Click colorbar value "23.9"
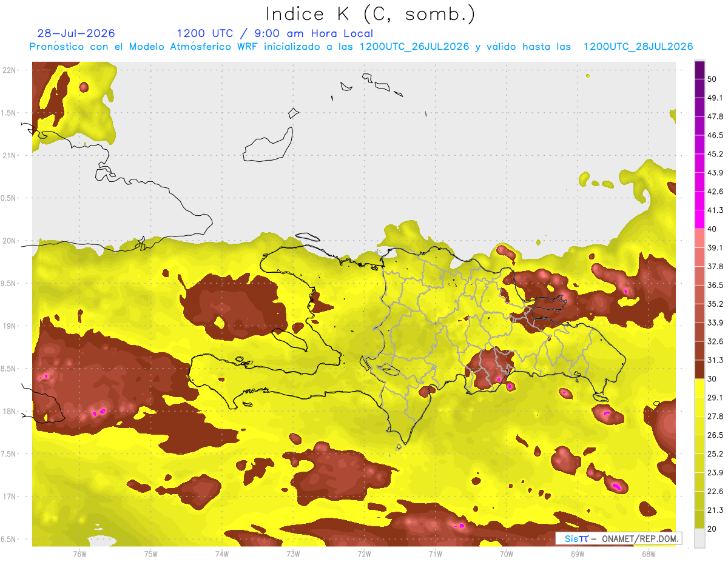This screenshot has height=562, width=728. [x=715, y=473]
